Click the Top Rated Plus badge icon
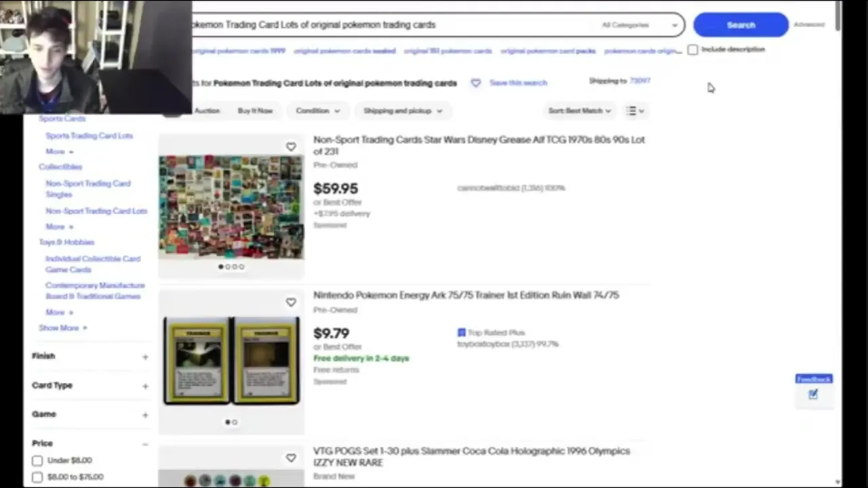 pos(461,333)
